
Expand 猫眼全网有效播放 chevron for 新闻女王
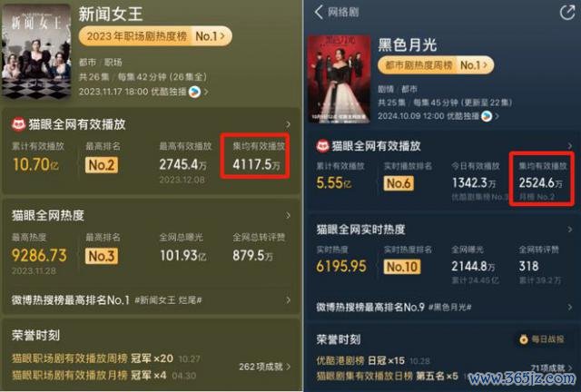point(288,124)
